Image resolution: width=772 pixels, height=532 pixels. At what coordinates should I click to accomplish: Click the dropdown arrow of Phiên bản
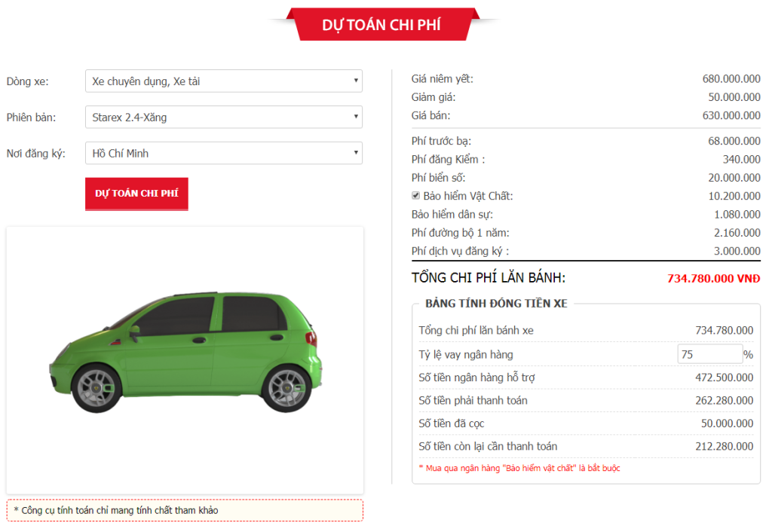[356, 117]
